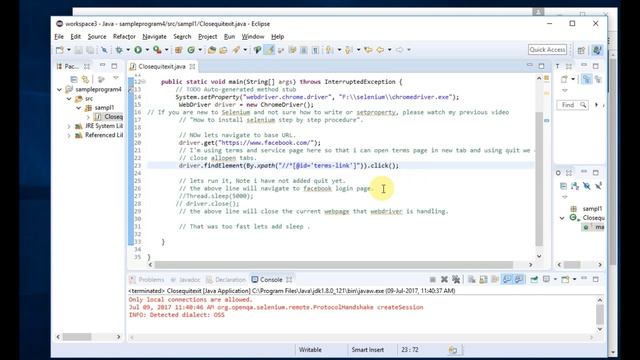640x360 pixels.
Task: Toggle Link with Editor in Package Explorer
Action: [x=85, y=79]
